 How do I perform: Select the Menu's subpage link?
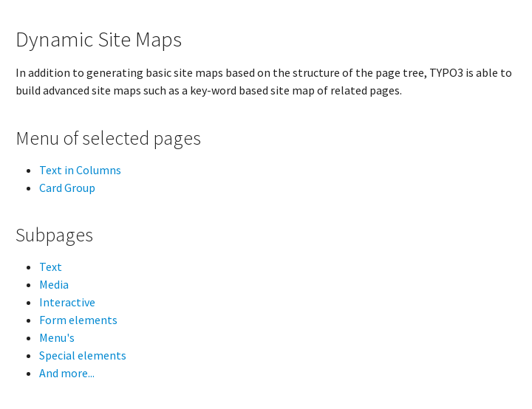pyautogui.click(x=57, y=338)
